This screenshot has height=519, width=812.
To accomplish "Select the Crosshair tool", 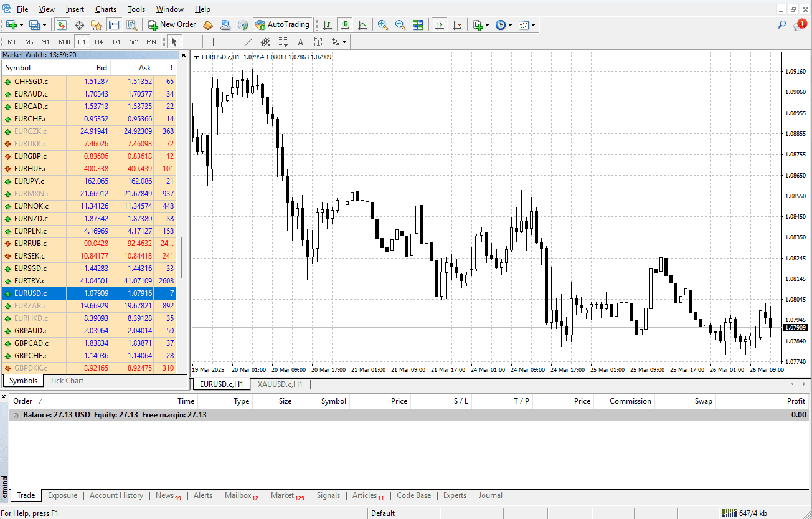I will coord(192,42).
